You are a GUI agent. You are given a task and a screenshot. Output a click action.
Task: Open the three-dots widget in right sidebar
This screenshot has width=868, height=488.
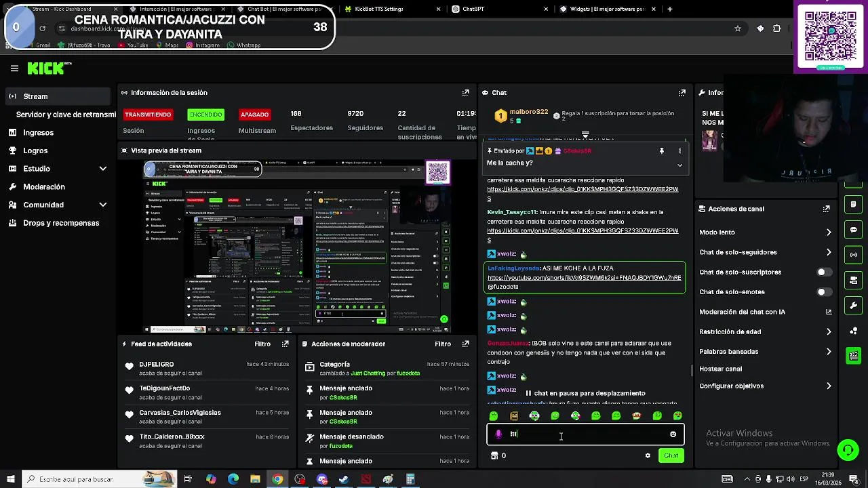tap(853, 330)
